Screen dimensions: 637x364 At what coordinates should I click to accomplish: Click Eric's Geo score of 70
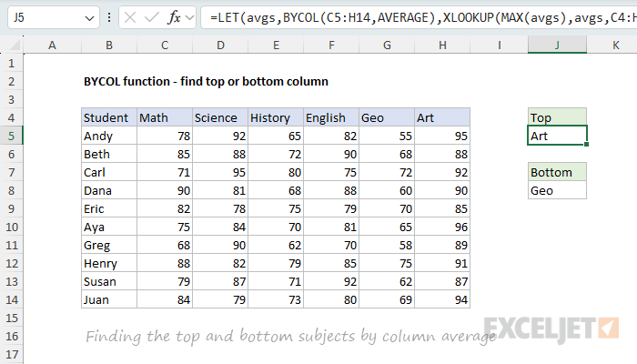[387, 208]
